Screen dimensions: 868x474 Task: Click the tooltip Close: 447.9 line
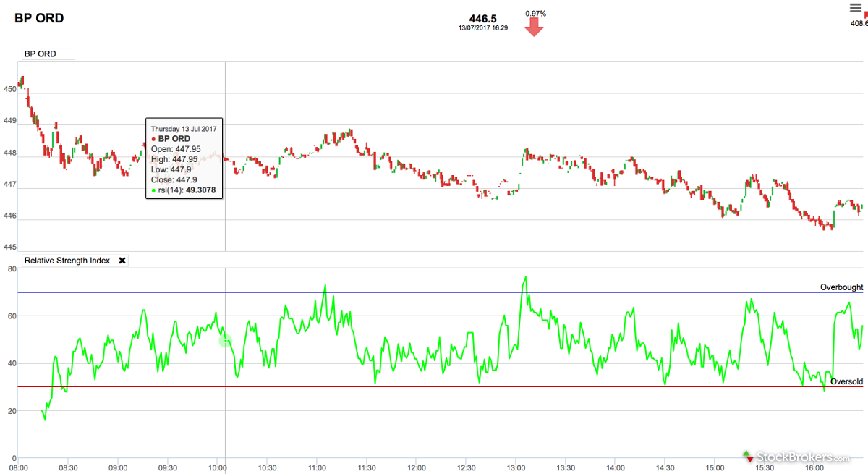[x=174, y=179]
